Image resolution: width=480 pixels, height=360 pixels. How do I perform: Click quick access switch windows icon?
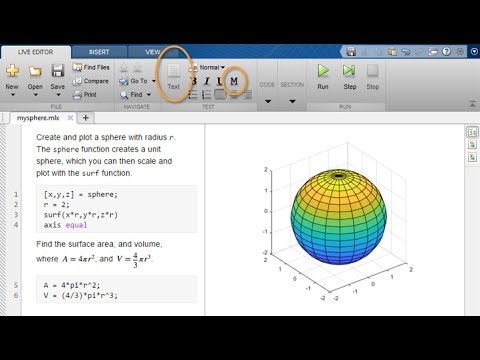[433, 52]
